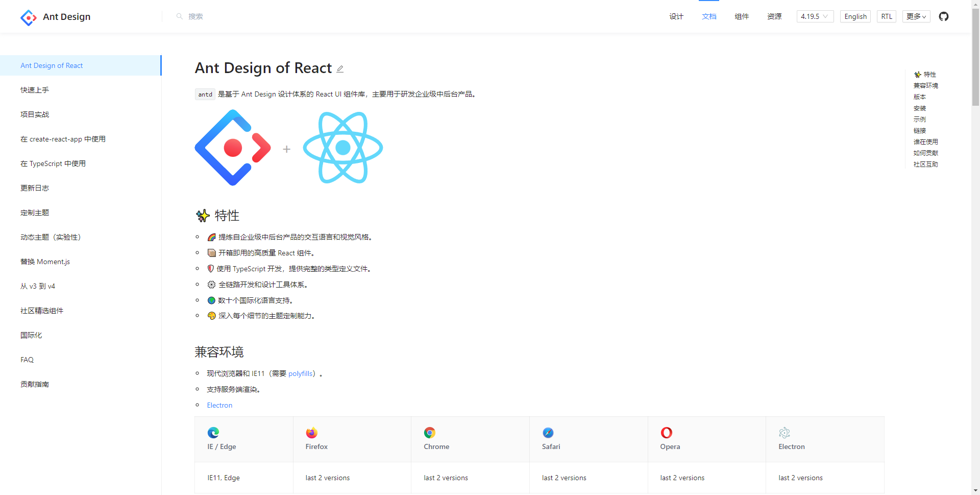Click the Chrome browser icon
This screenshot has width=980, height=495.
pyautogui.click(x=430, y=433)
